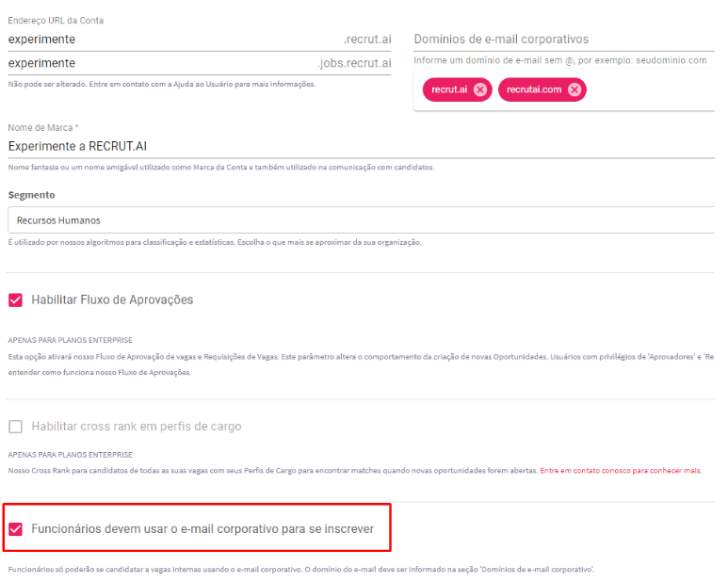Viewport: 728px width, 582px height.
Task: Delete the recrutai.com domain using its X icon
Action: [574, 89]
